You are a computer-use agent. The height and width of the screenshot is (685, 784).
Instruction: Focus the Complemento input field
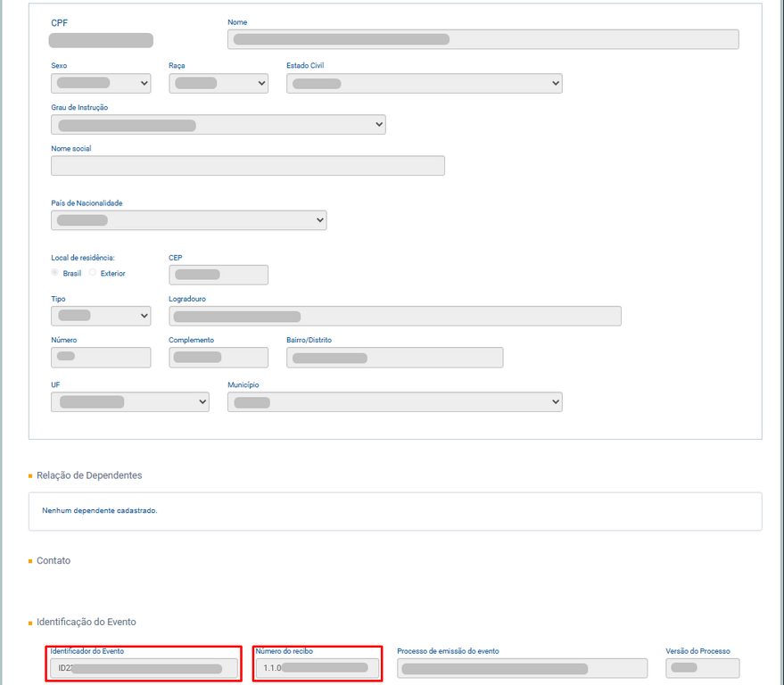pyautogui.click(x=218, y=358)
